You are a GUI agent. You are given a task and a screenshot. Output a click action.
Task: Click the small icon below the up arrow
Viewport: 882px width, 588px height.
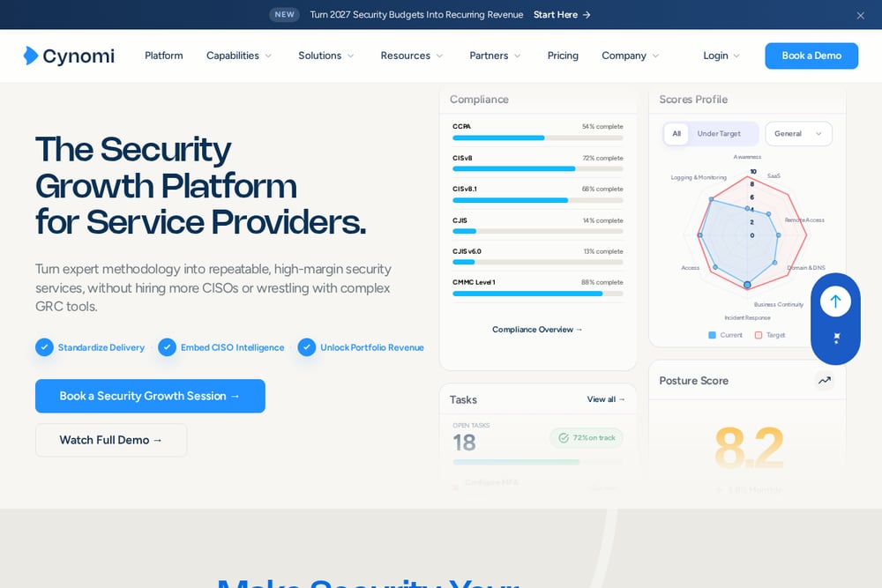coord(836,338)
